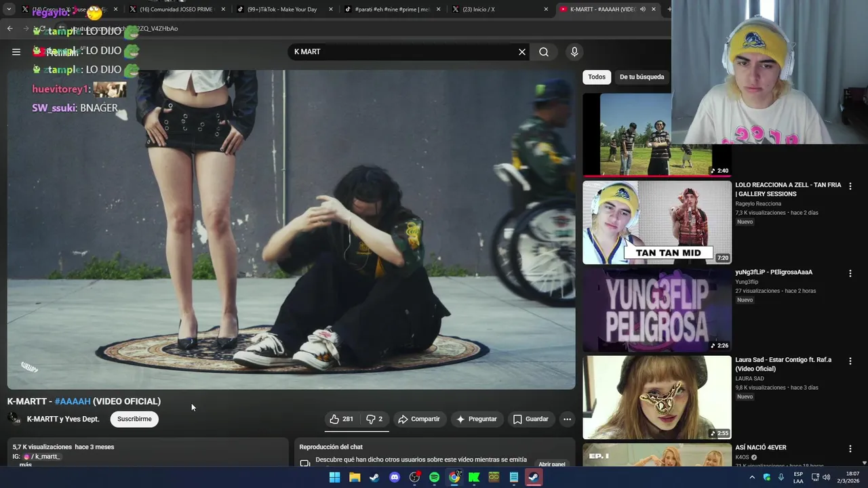Close the TikTok Make Your Day tab
The height and width of the screenshot is (488, 868).
[331, 9]
